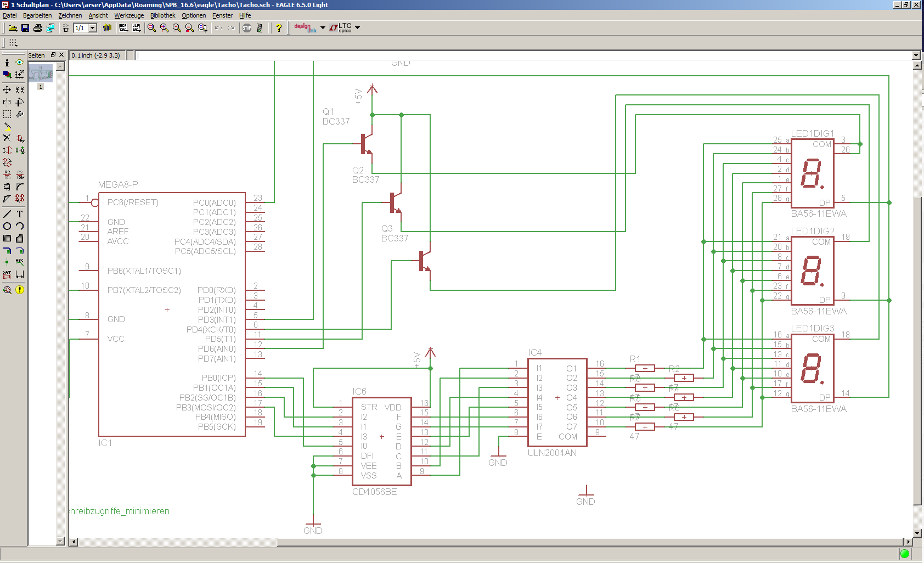Undock the Seiten panel
The width and height of the screenshot is (924, 563).
(x=53, y=55)
